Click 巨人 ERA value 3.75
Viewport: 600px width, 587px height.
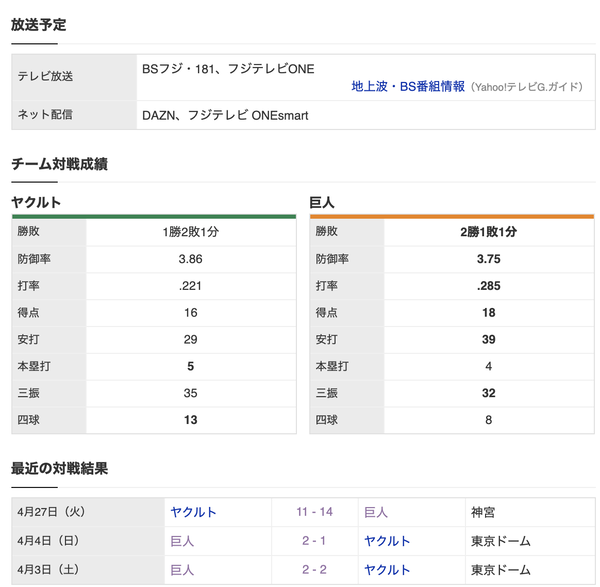click(489, 259)
